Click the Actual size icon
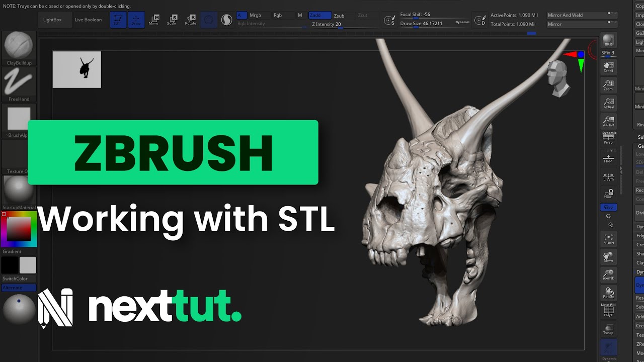644x362 pixels. coord(608,103)
